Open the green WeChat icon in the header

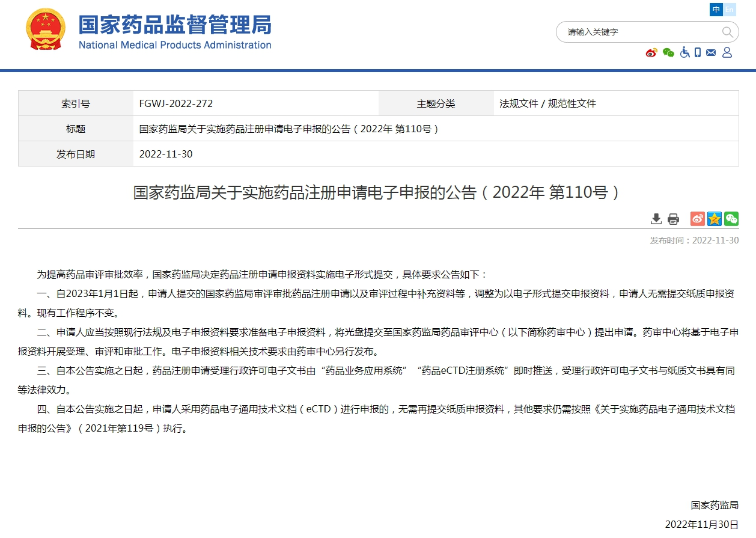coord(668,53)
